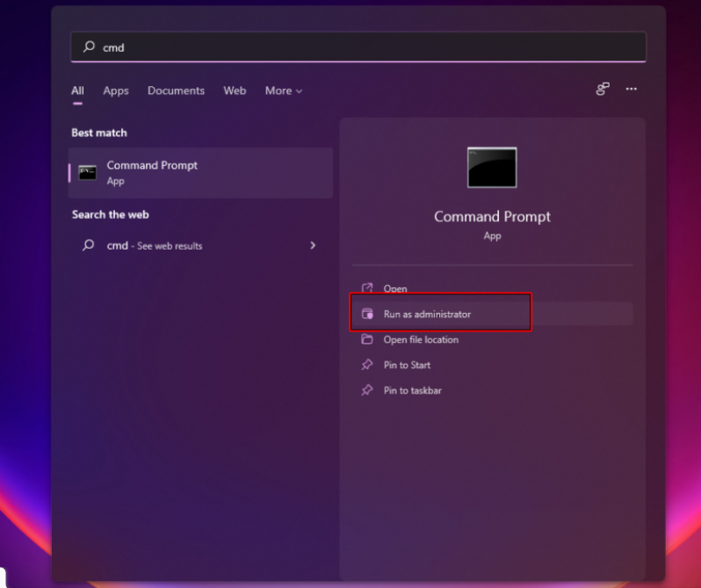The height and width of the screenshot is (588, 701).
Task: Select the Web filter tab
Action: (235, 91)
